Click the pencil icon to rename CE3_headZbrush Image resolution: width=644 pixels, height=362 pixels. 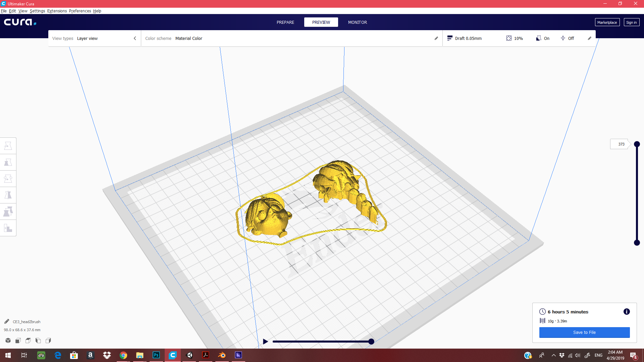(x=7, y=321)
